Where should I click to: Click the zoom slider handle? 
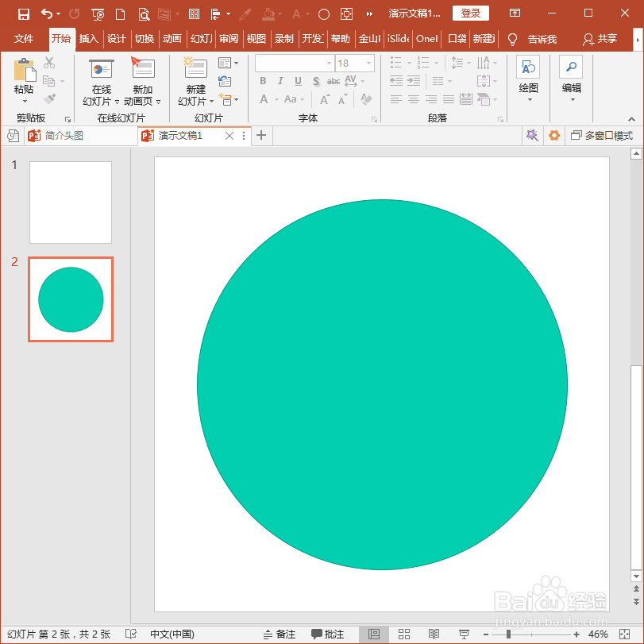(x=508, y=634)
